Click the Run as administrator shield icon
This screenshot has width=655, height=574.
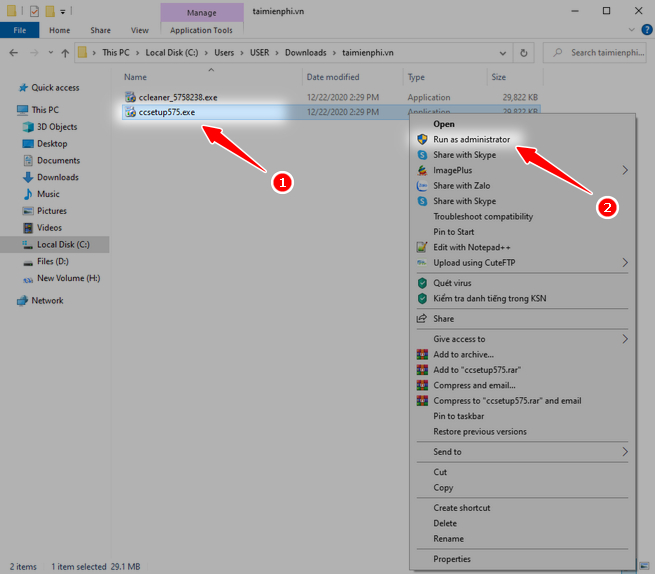pyautogui.click(x=422, y=140)
